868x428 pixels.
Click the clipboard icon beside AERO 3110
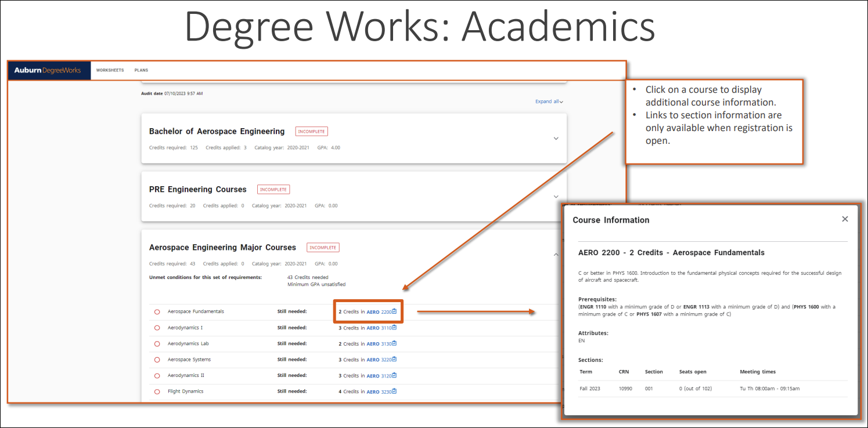pyautogui.click(x=395, y=328)
